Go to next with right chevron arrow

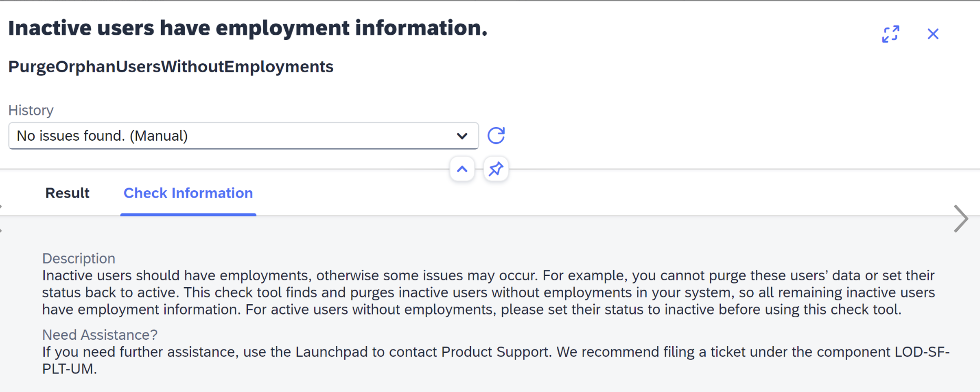tap(961, 219)
